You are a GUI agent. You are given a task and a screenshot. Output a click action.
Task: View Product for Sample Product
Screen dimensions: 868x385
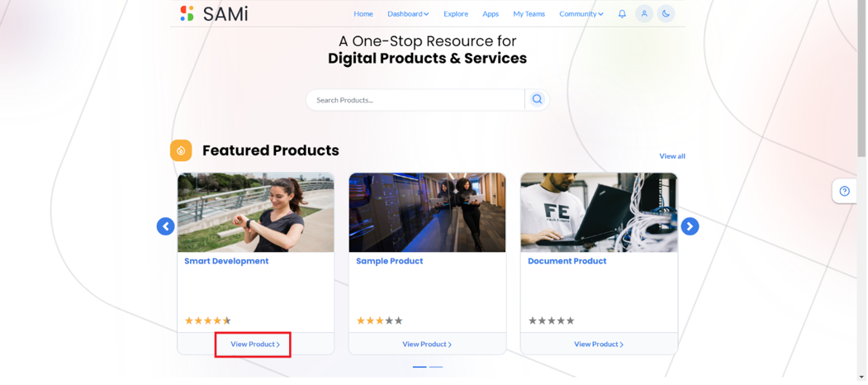pos(427,344)
